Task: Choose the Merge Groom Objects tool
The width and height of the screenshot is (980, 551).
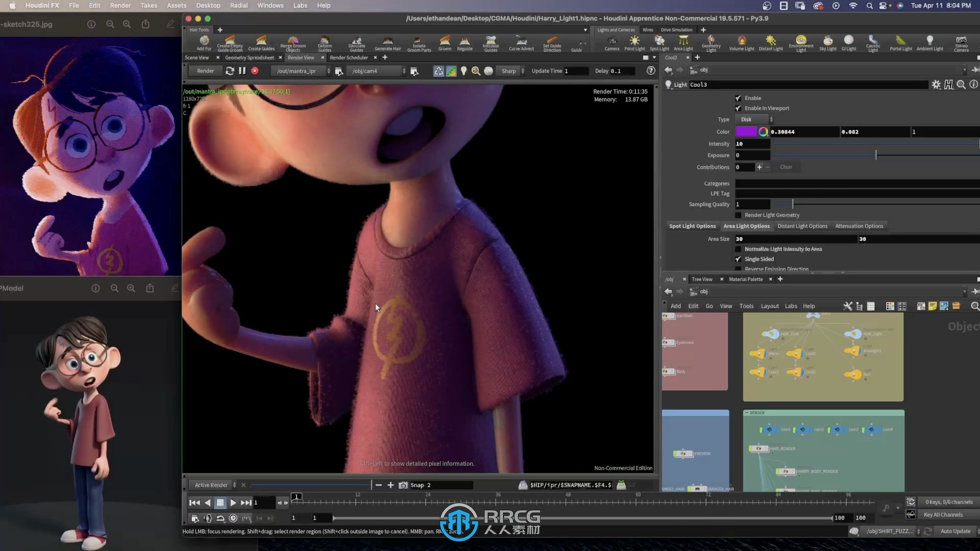Action: (x=293, y=43)
